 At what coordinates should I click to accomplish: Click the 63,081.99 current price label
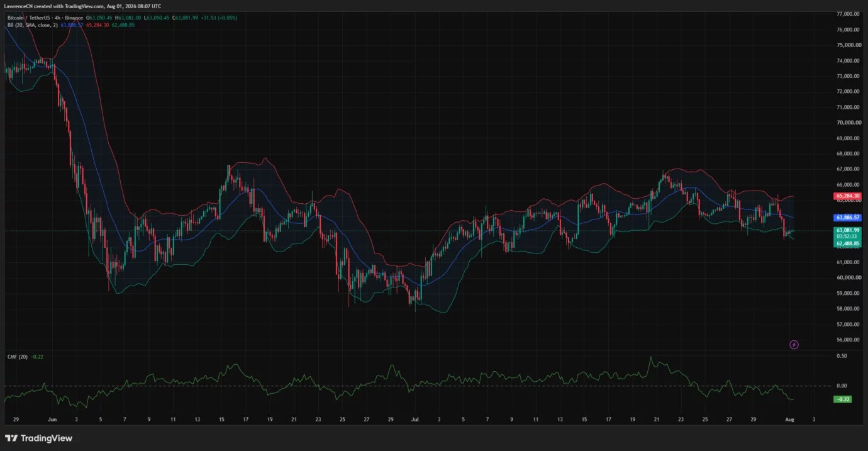pyautogui.click(x=847, y=231)
